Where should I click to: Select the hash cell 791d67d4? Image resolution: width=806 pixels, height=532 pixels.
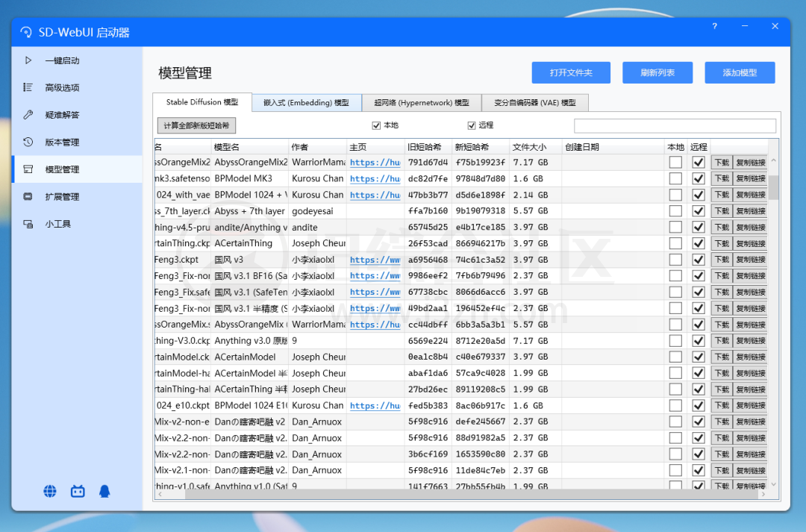tap(428, 163)
